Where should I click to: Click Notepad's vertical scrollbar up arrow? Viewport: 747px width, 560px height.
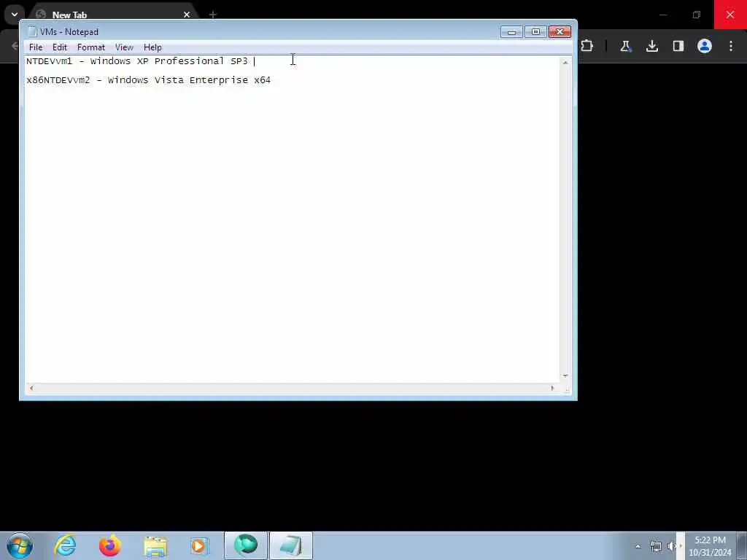tap(565, 63)
